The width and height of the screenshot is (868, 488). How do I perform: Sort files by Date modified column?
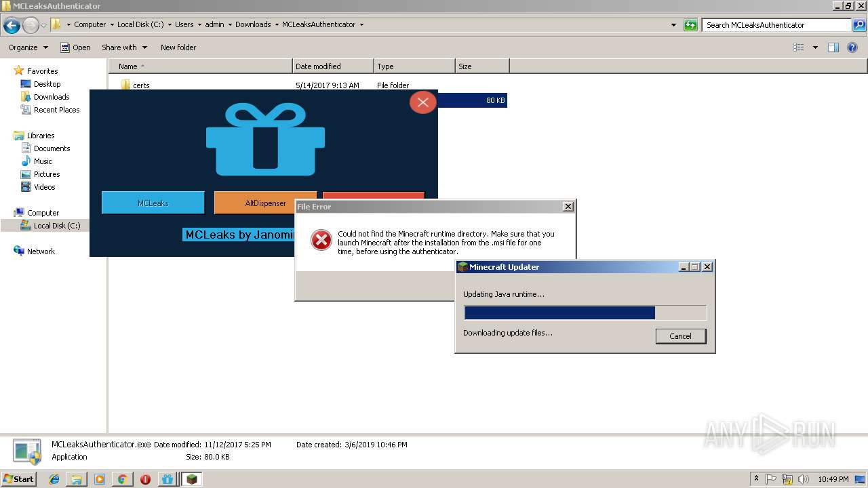(333, 66)
